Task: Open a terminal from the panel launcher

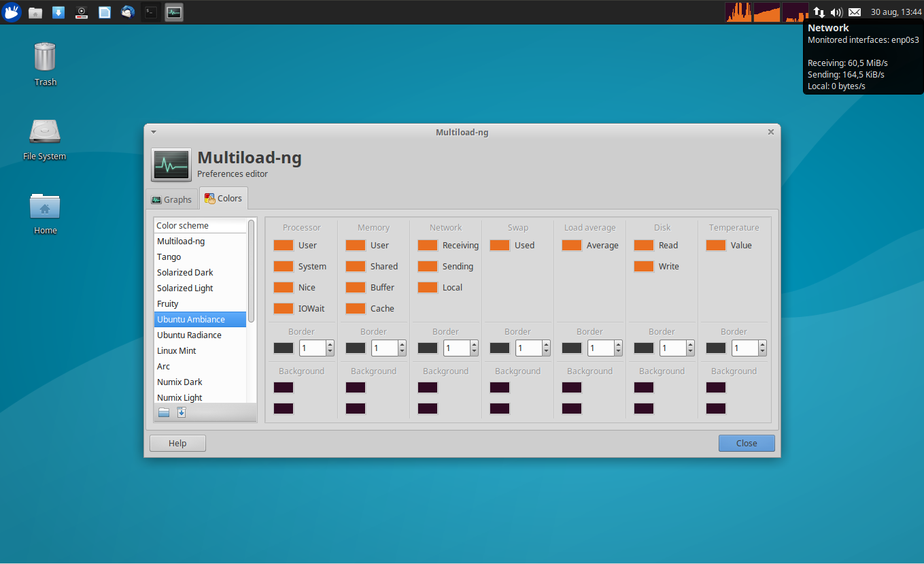Action: pos(150,12)
